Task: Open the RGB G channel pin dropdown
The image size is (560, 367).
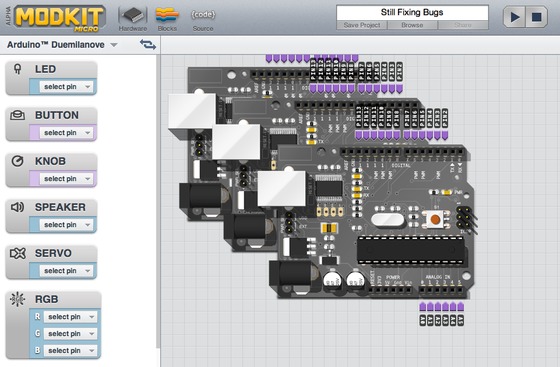Action: tap(70, 334)
